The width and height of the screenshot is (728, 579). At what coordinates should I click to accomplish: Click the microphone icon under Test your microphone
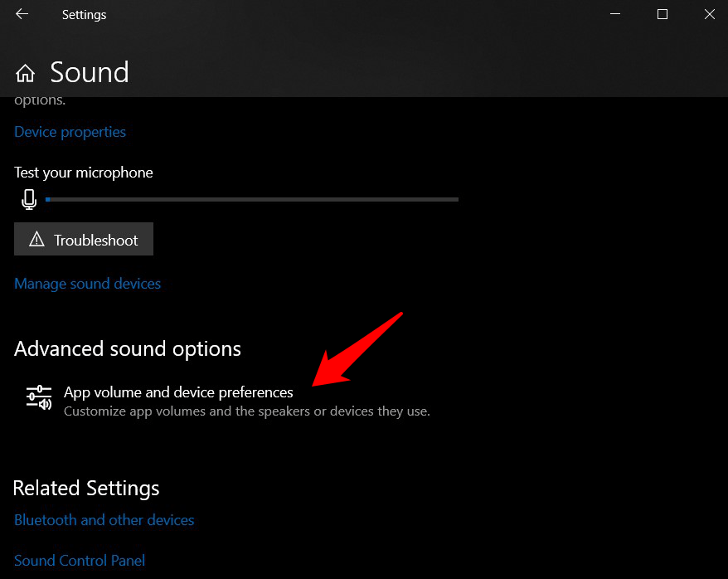coord(29,199)
